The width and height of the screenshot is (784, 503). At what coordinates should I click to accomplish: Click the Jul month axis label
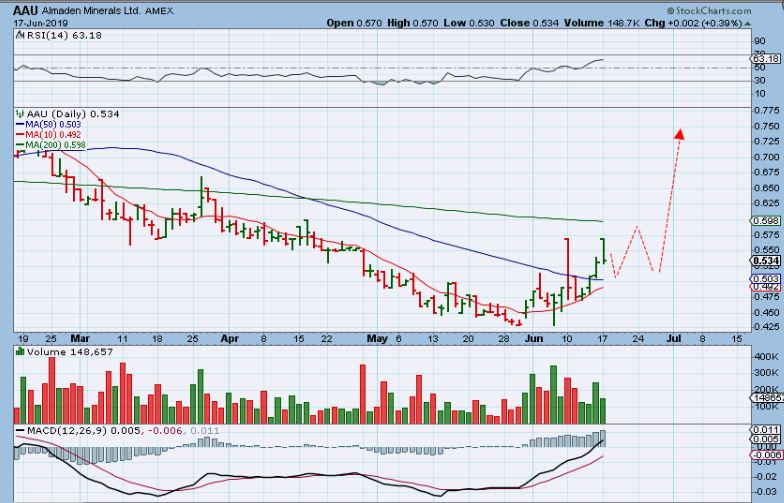[674, 338]
